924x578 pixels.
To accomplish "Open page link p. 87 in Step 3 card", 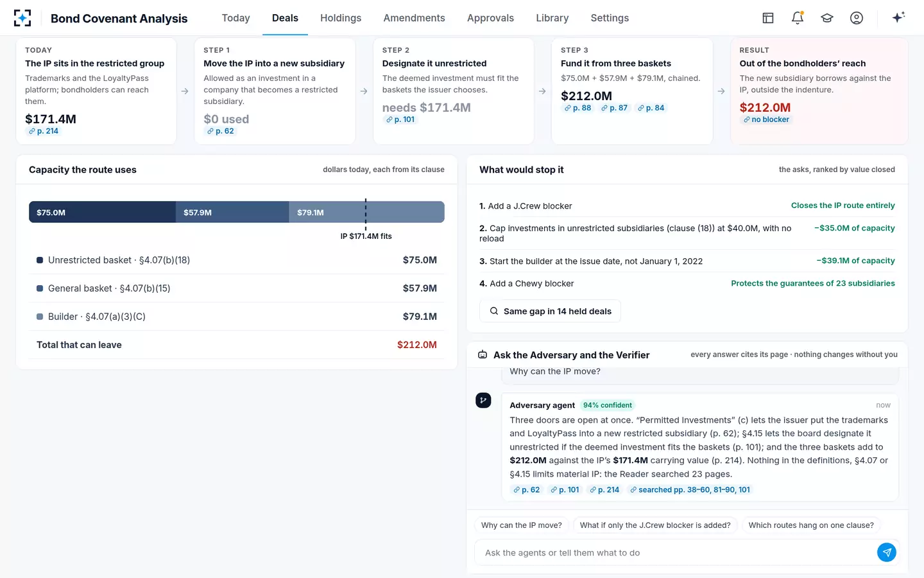I will 614,108.
